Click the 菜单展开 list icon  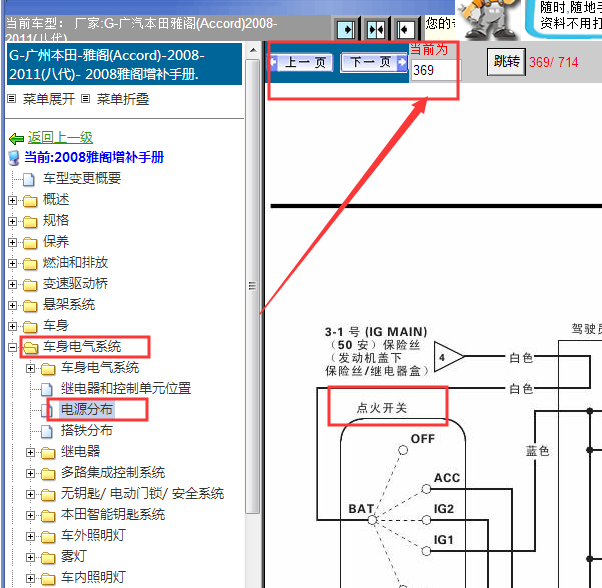[12, 99]
